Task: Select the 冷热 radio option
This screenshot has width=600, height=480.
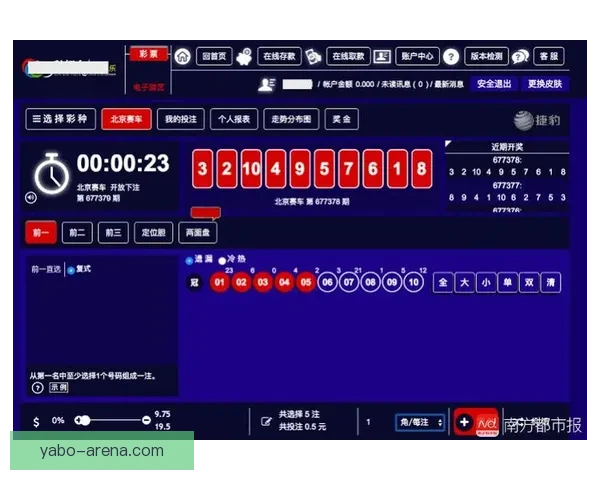Action: click(x=222, y=261)
